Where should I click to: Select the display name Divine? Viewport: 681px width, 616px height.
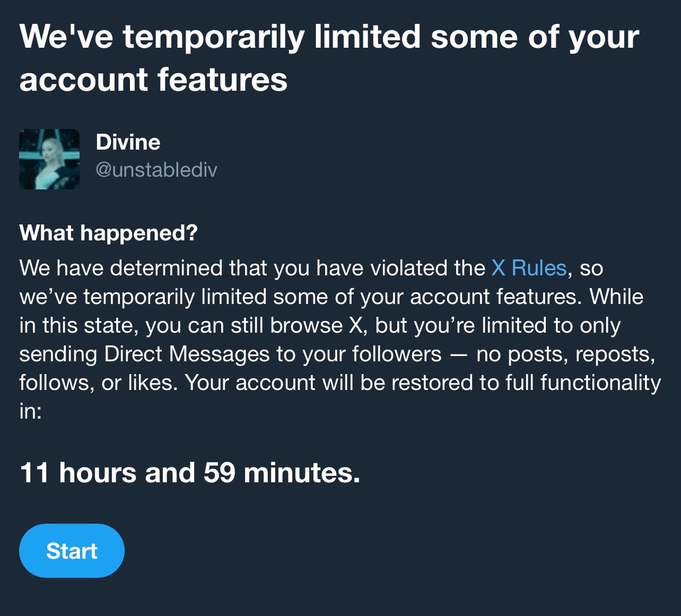[128, 142]
